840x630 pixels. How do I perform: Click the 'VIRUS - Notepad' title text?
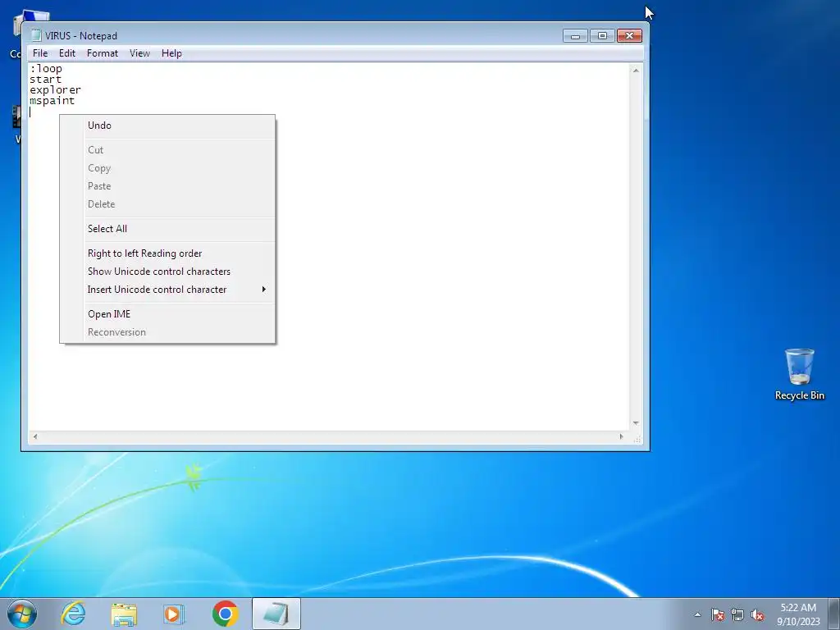click(x=81, y=36)
